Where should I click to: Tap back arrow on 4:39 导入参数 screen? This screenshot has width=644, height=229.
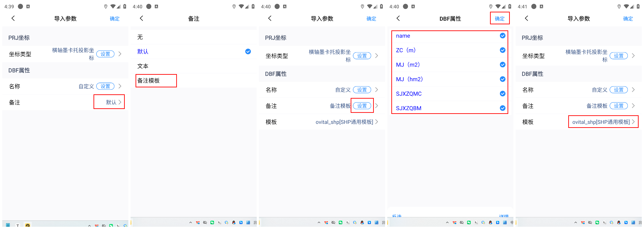13,18
